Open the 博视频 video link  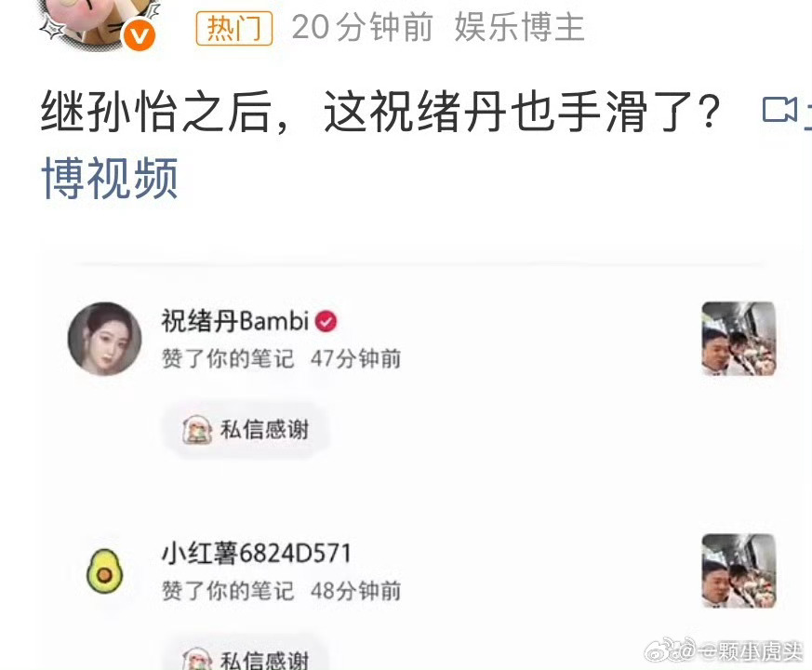pyautogui.click(x=110, y=179)
